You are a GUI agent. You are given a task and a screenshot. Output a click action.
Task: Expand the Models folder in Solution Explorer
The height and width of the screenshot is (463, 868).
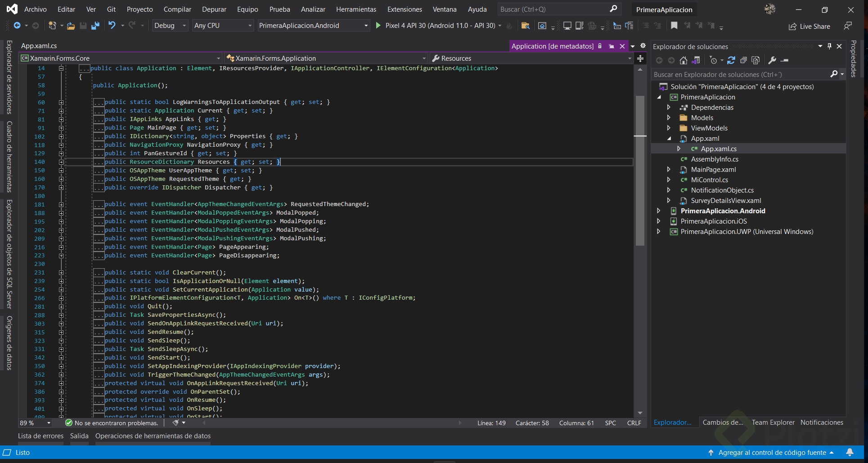(x=669, y=118)
